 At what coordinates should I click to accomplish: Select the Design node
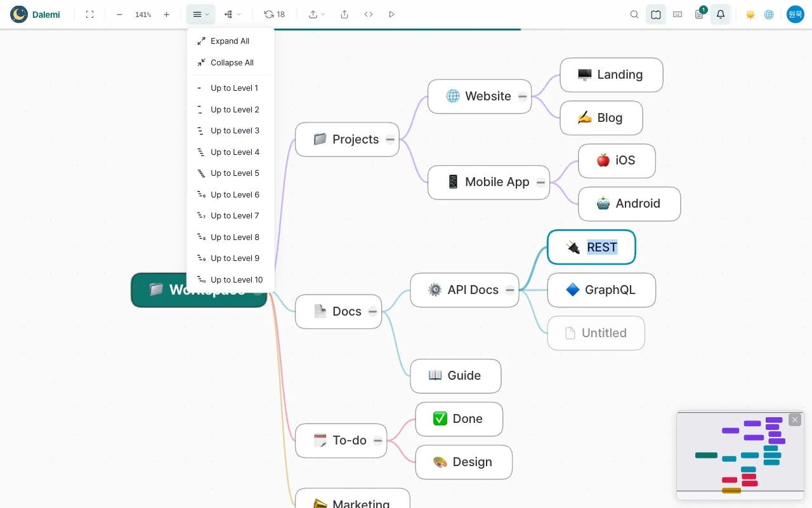tap(464, 462)
